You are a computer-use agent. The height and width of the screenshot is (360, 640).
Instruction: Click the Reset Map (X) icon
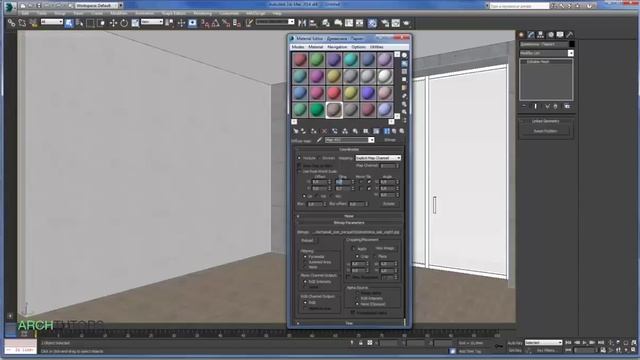click(324, 131)
